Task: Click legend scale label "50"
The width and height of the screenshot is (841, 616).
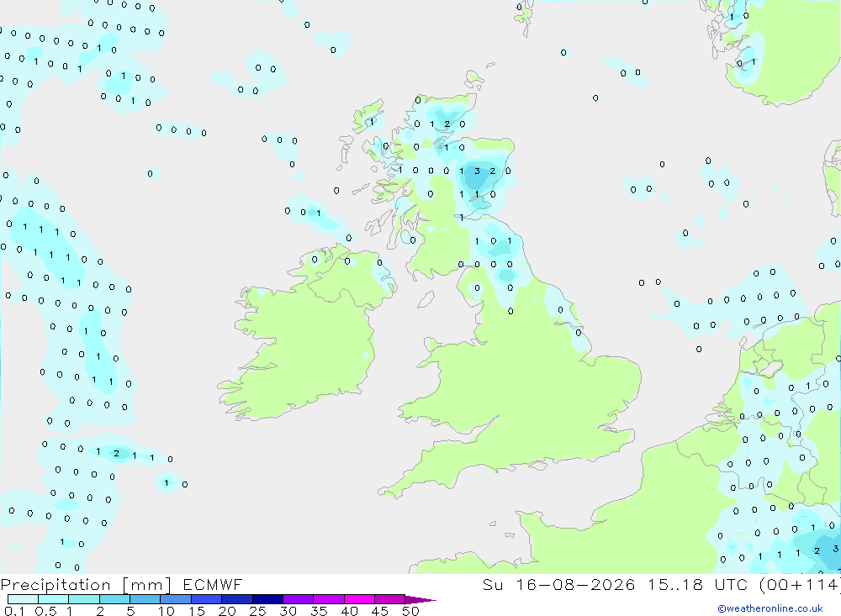Action: [x=410, y=611]
